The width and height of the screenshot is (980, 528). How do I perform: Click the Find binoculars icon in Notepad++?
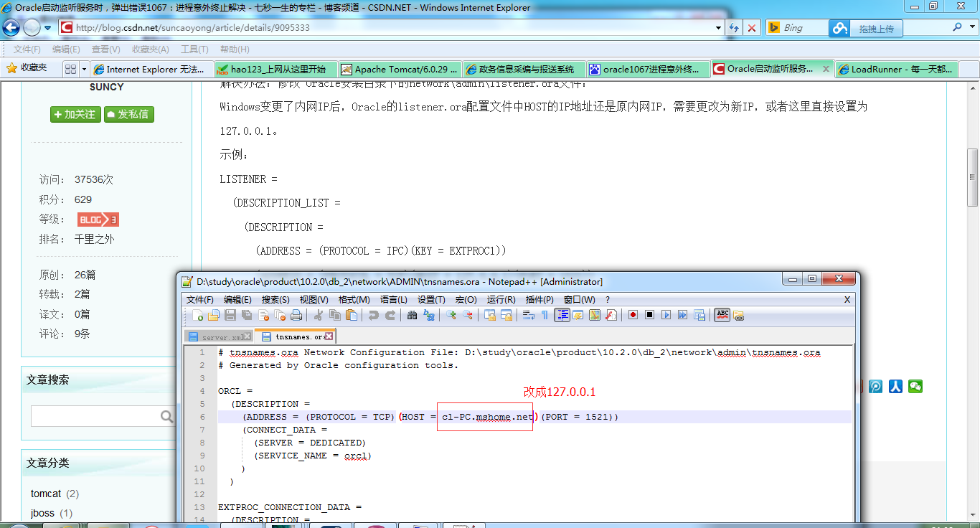412,315
